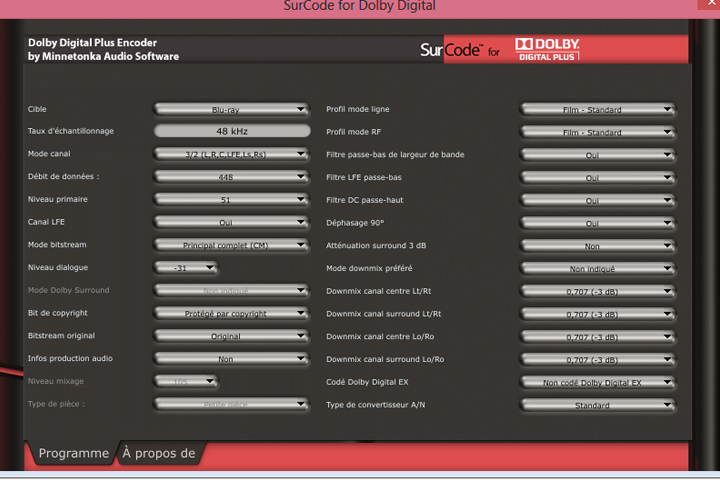The width and height of the screenshot is (720, 480).
Task: Close the SurCode for Dolby Digital window
Action: click(709, 4)
